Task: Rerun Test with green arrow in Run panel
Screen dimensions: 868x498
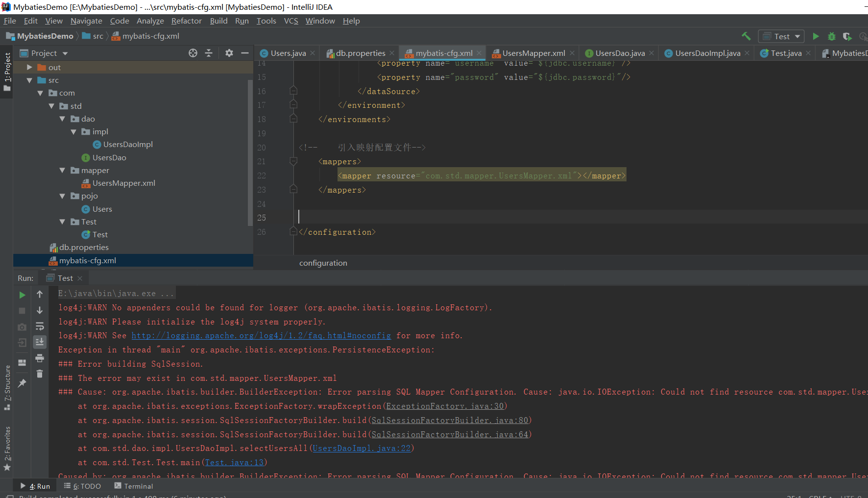Action: click(x=22, y=295)
